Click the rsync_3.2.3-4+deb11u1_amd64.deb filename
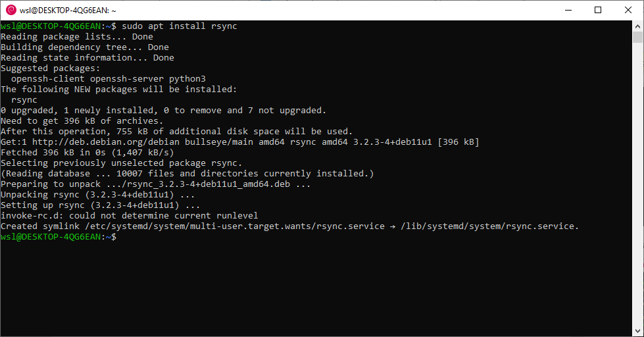This screenshot has height=337, width=644. coord(209,184)
